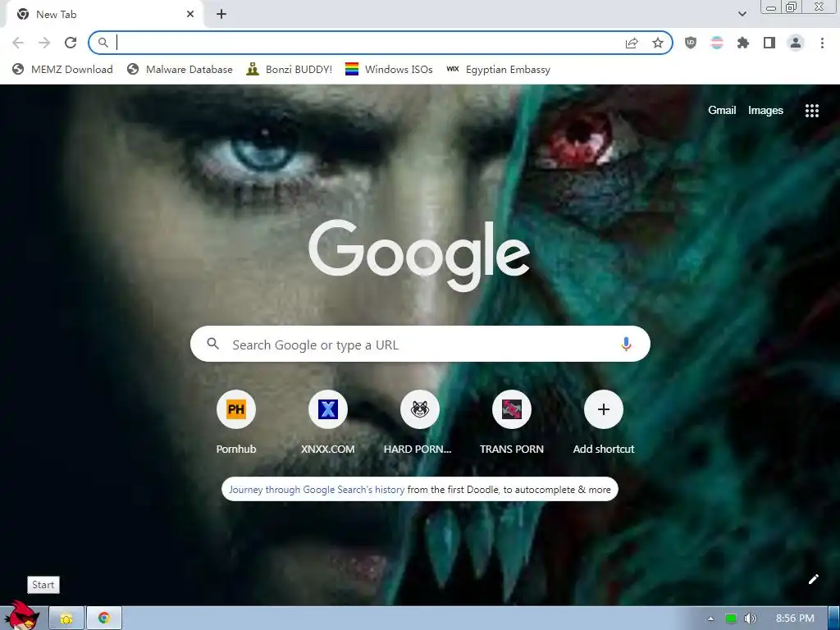Expand the tab search chevron
Image resolution: width=840 pixels, height=630 pixels.
click(x=742, y=15)
